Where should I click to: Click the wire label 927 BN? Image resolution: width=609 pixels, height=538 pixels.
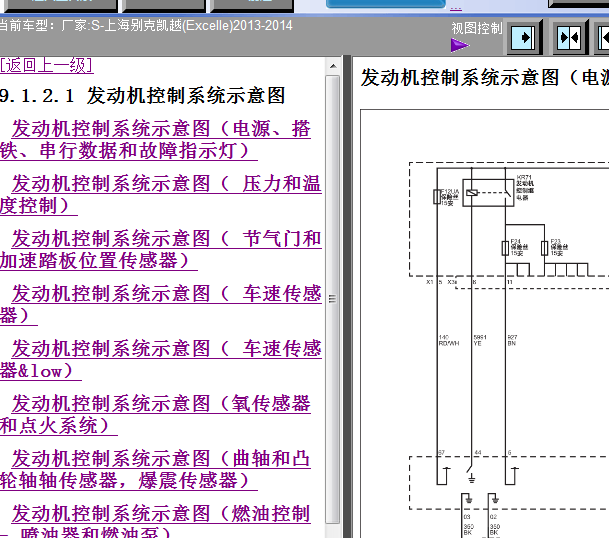coord(512,340)
